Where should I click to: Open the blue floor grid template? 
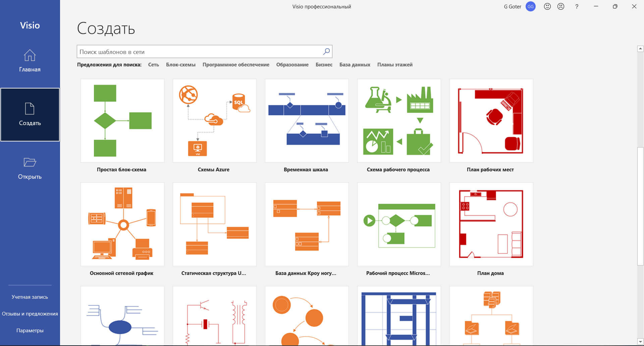[x=399, y=316]
